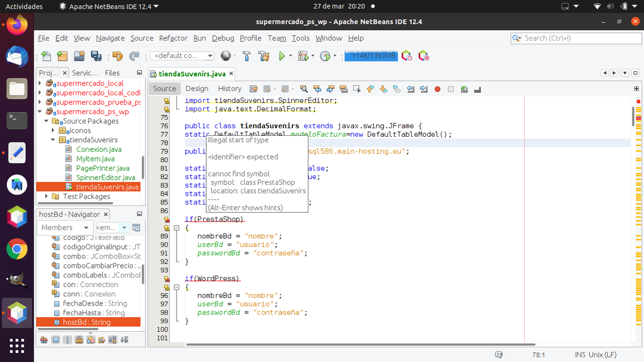This screenshot has width=644, height=362.
Task: Click the Previous Bookmark icon
Action: [370, 89]
